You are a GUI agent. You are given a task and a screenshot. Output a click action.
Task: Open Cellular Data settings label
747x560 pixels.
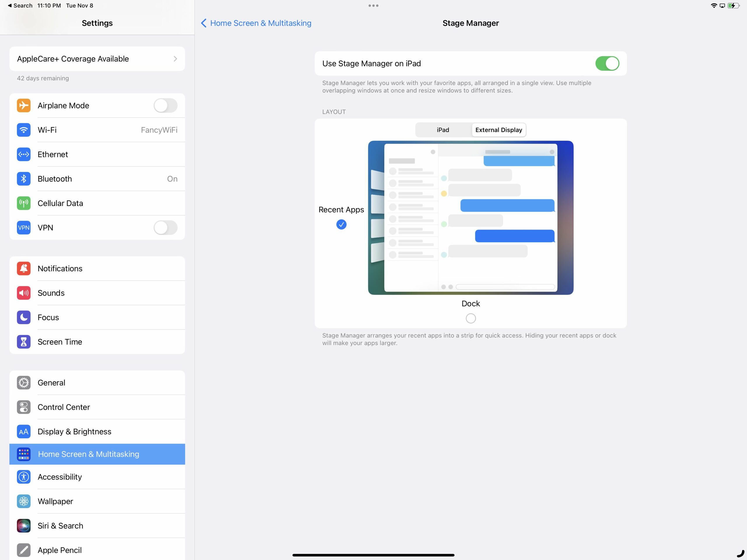tap(60, 203)
